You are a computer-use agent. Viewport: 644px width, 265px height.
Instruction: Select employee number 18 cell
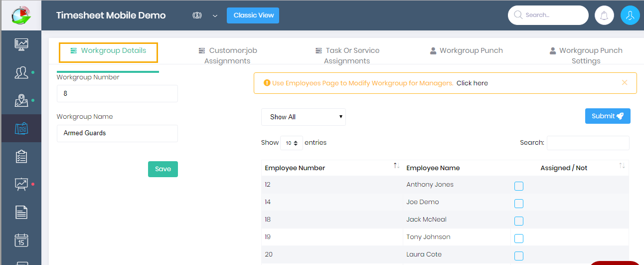(x=332, y=220)
